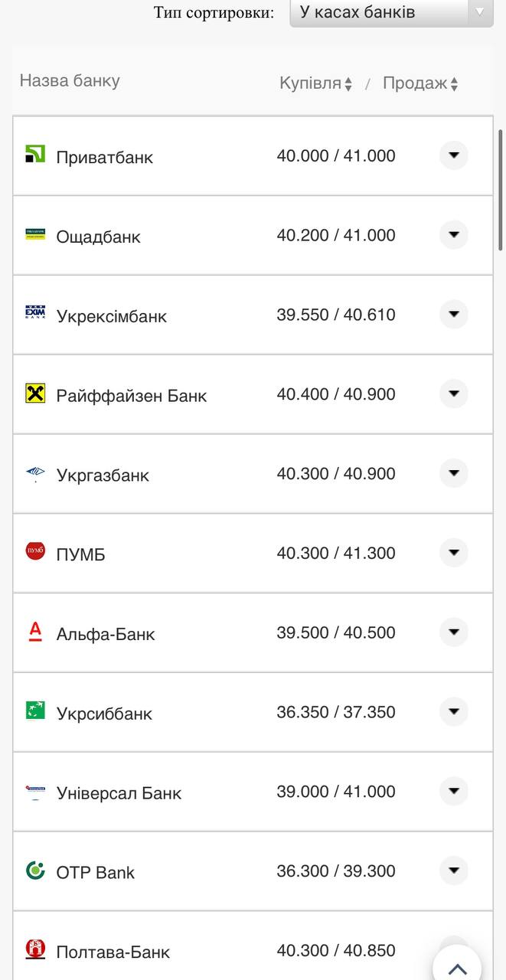Click the green Укрсиббанк logo
The width and height of the screenshot is (506, 980).
(35, 710)
